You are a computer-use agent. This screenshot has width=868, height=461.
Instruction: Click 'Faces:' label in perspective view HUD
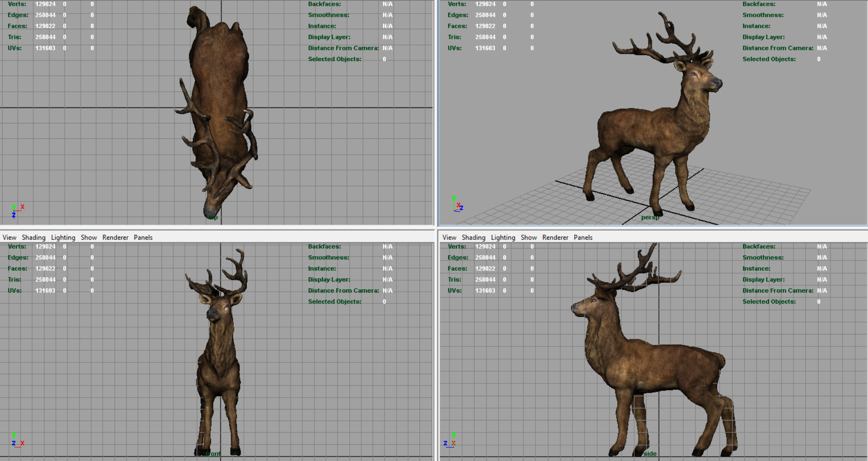tap(457, 26)
